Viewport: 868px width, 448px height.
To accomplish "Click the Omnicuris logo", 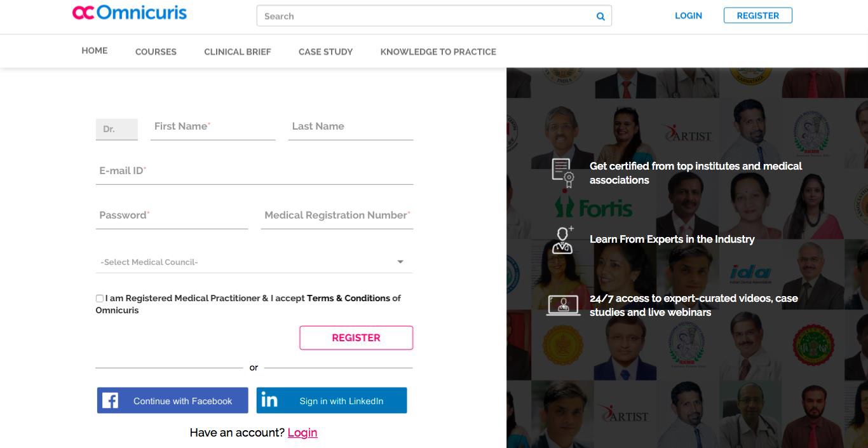I will coord(130,13).
